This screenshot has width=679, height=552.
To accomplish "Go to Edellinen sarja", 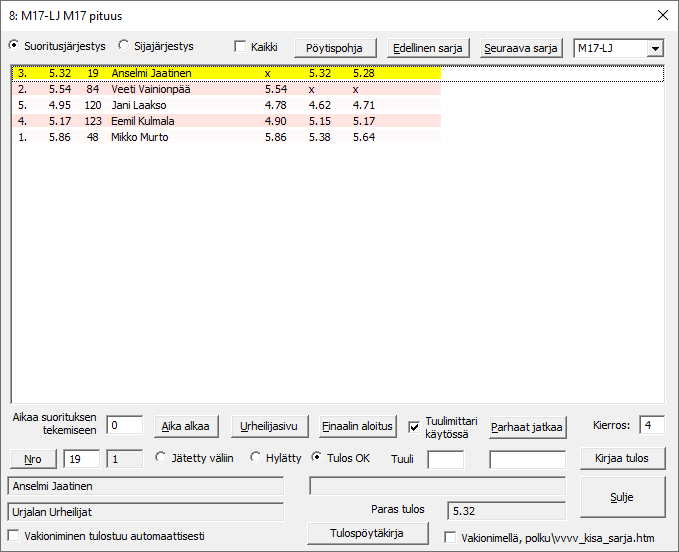I will pyautogui.click(x=428, y=48).
